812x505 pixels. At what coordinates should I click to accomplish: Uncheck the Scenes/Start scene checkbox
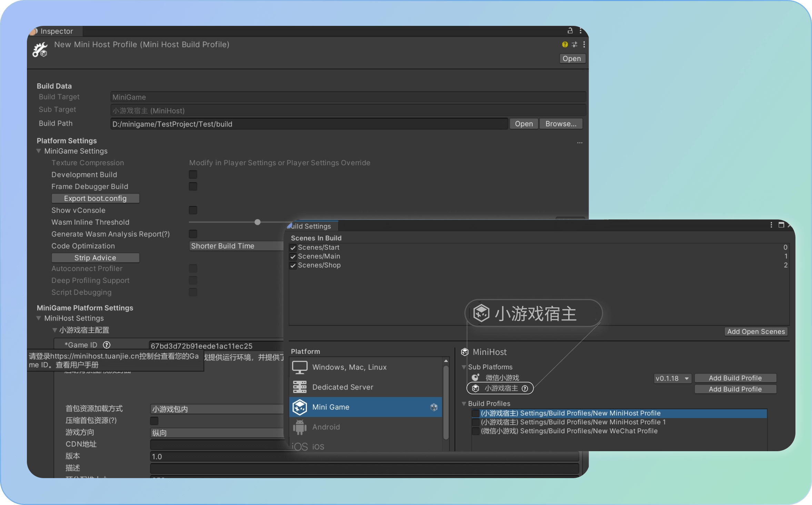(x=293, y=248)
